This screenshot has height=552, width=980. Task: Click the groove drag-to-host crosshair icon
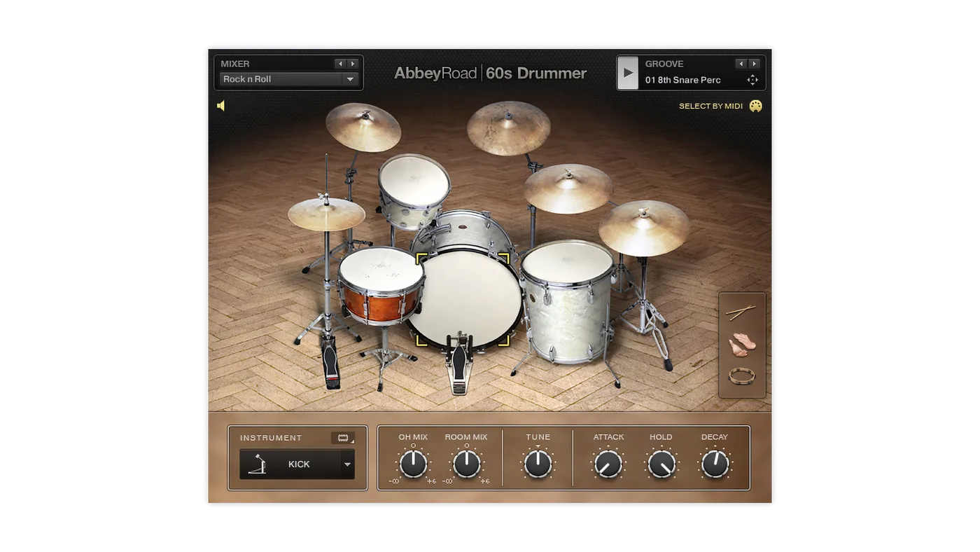click(752, 80)
